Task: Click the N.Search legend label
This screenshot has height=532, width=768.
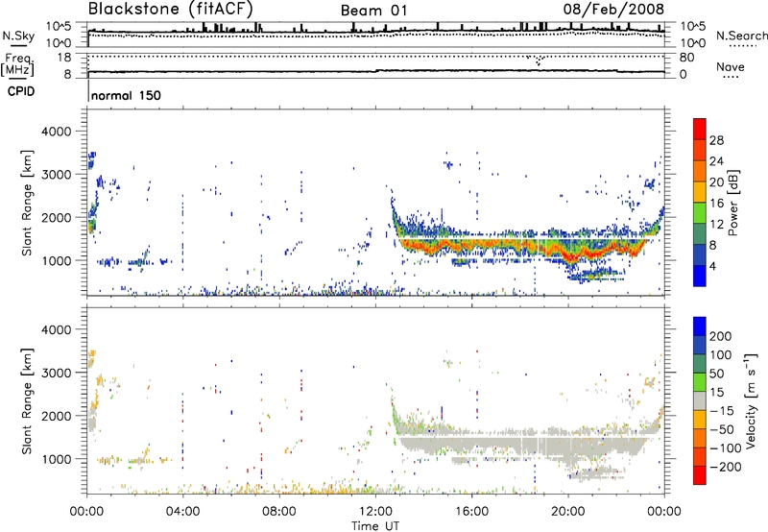Action: (x=741, y=36)
